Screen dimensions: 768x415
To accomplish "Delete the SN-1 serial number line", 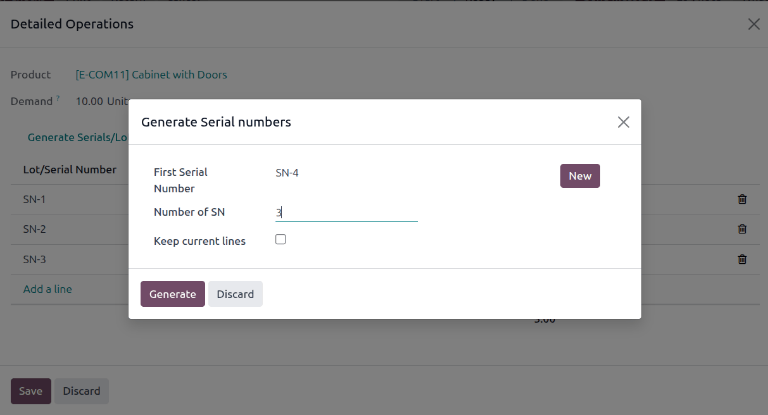I will point(742,199).
